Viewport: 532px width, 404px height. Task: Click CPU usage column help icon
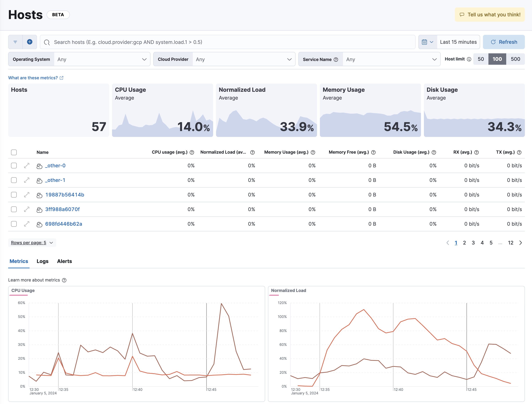click(x=192, y=152)
